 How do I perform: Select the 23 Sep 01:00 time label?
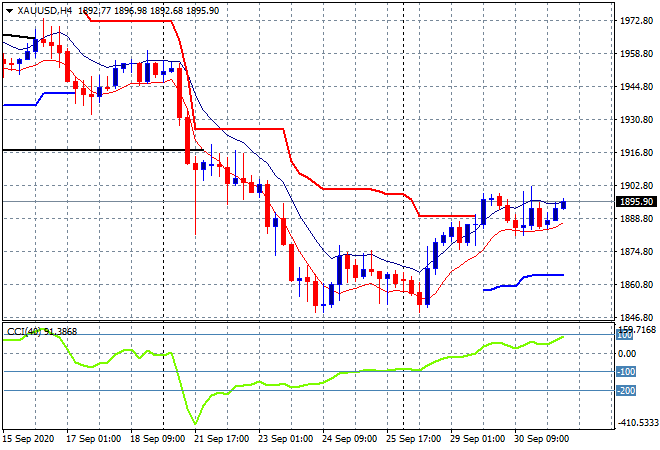[286, 439]
